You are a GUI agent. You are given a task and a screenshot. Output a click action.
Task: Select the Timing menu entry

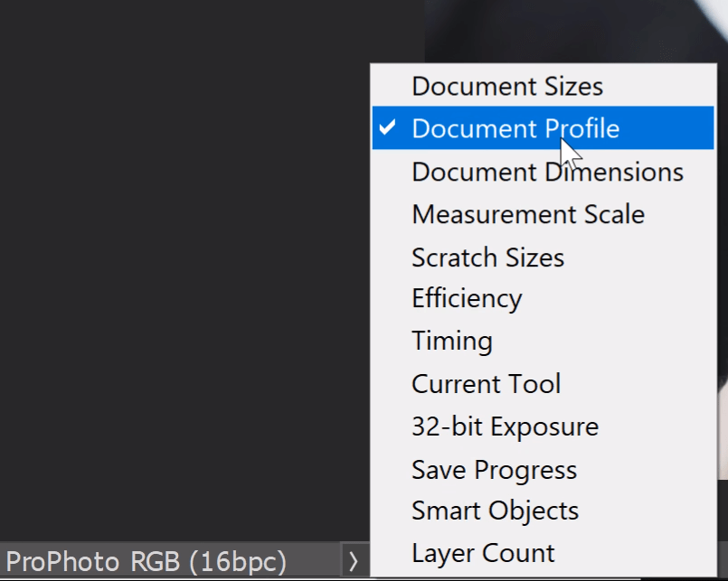point(452,342)
